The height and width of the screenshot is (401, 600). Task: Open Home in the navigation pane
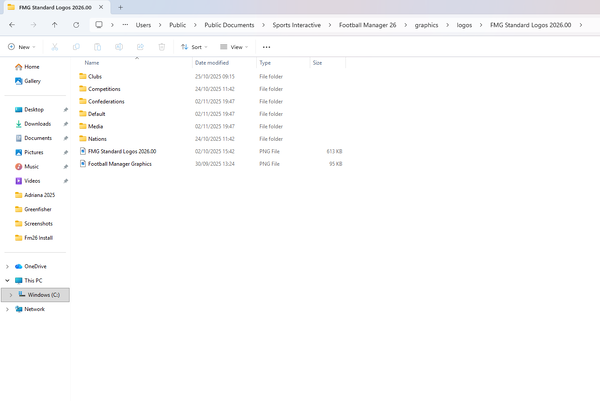pos(32,67)
